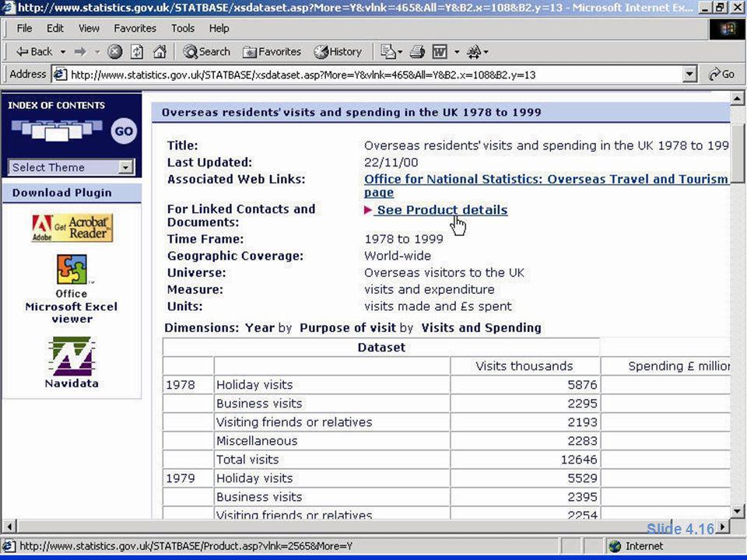Click the Navidata logo

(x=72, y=355)
